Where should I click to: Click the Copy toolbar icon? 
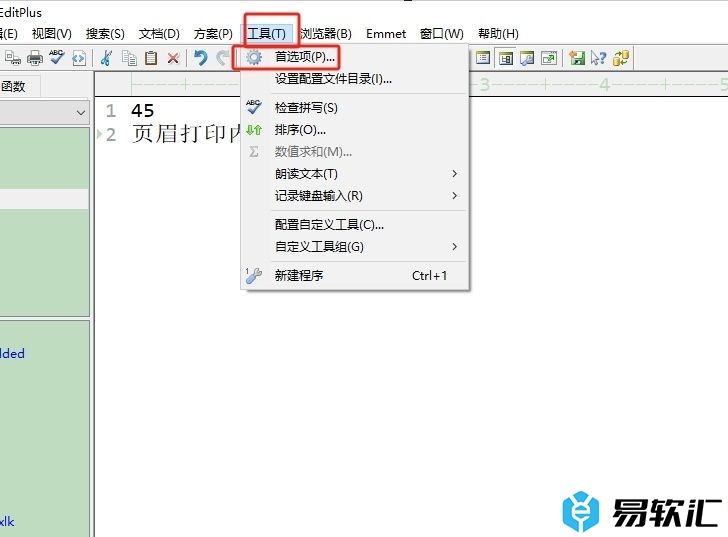tap(129, 58)
